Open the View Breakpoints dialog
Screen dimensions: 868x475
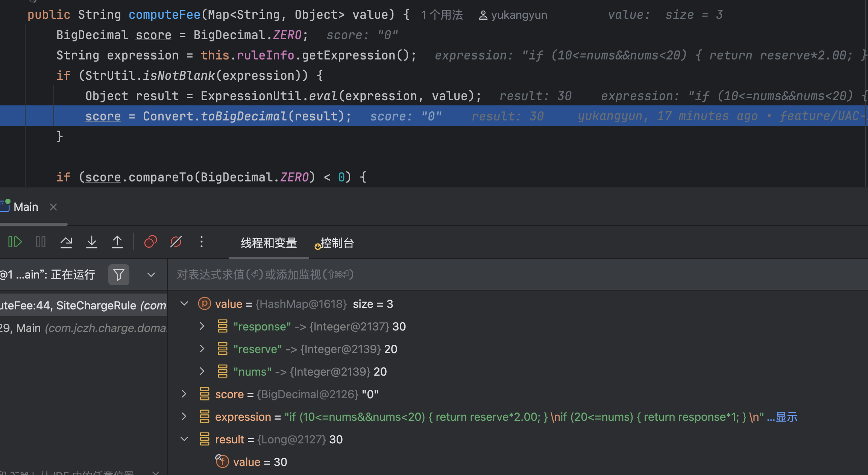150,242
